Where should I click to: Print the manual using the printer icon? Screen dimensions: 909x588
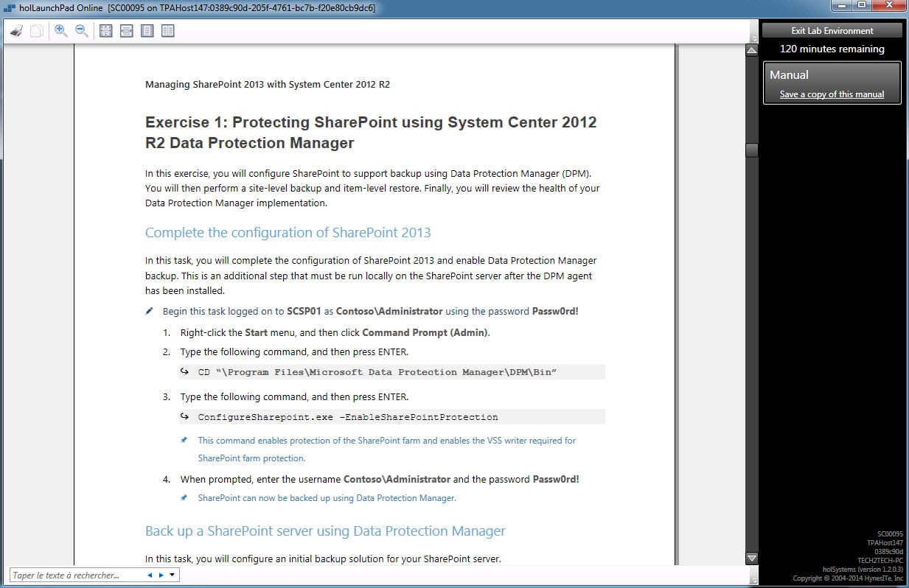16,31
